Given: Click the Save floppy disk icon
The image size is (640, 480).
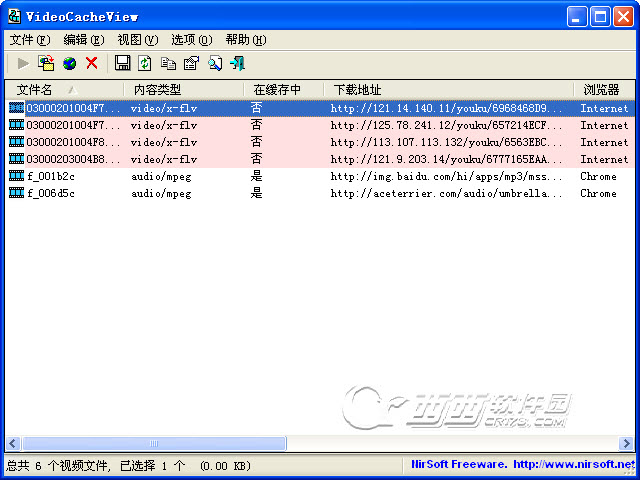Looking at the screenshot, I should [x=122, y=63].
